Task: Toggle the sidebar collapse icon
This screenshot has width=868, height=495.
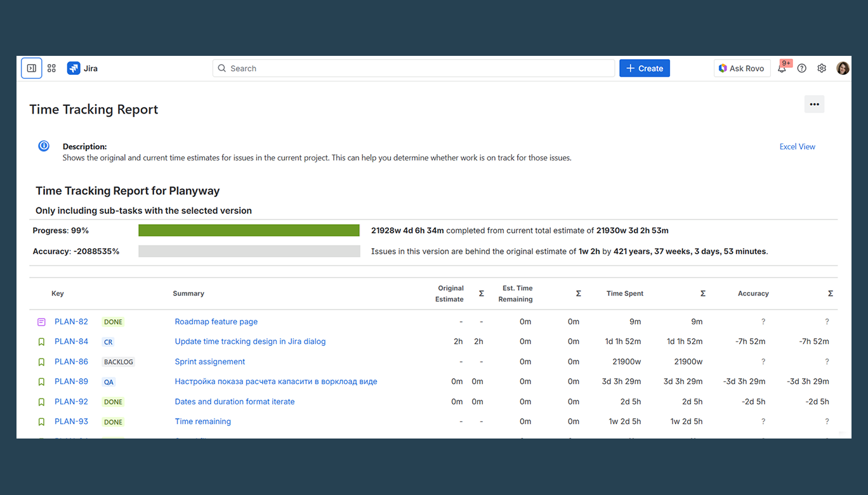Action: [32, 69]
